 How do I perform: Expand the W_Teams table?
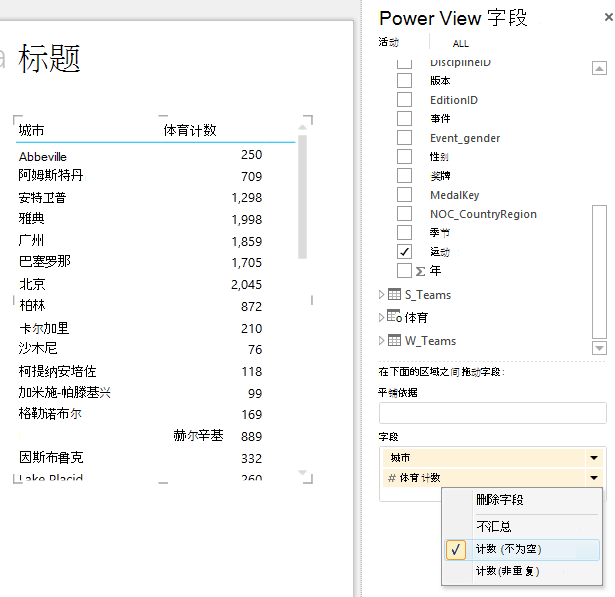point(381,340)
